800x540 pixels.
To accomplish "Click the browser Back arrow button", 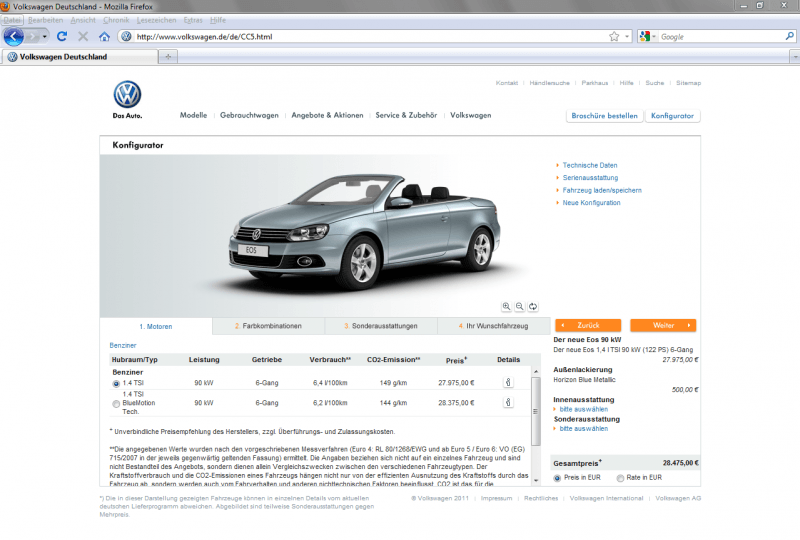I will click(13, 36).
